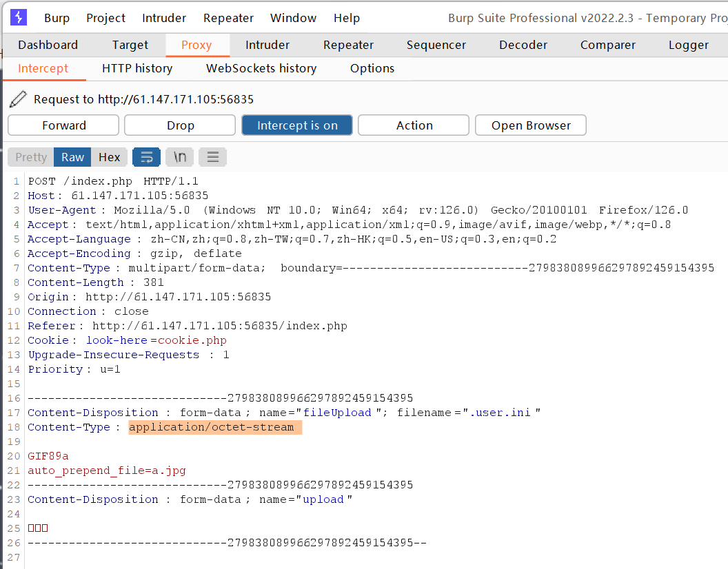Click the Host header line
This screenshot has width=728, height=569.
[x=118, y=196]
